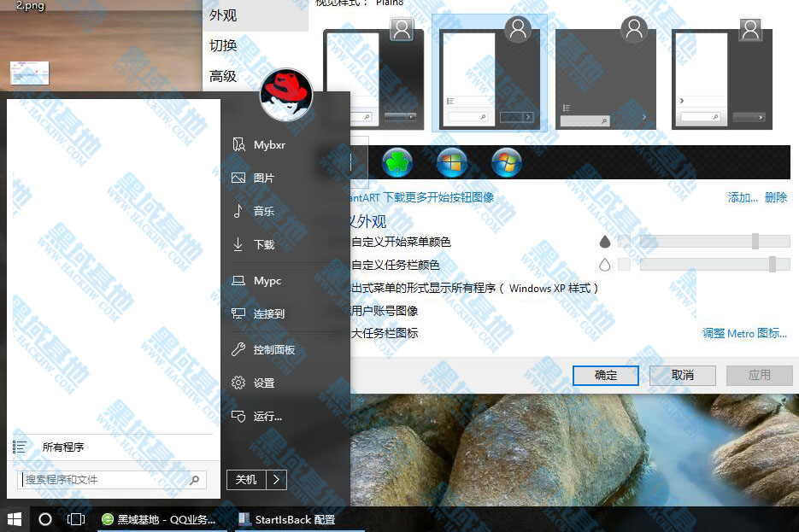Viewport: 799px width, 532px height.
Task: Click the red hat user avatar
Action: (x=286, y=95)
